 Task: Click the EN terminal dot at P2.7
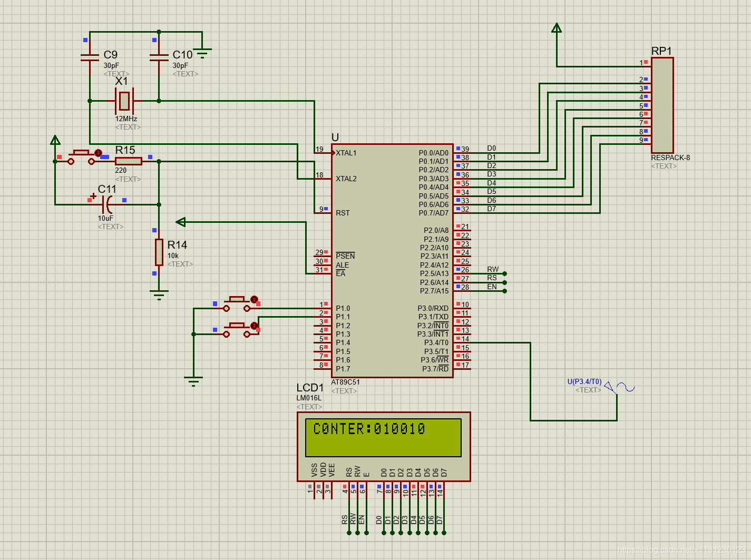(x=505, y=291)
